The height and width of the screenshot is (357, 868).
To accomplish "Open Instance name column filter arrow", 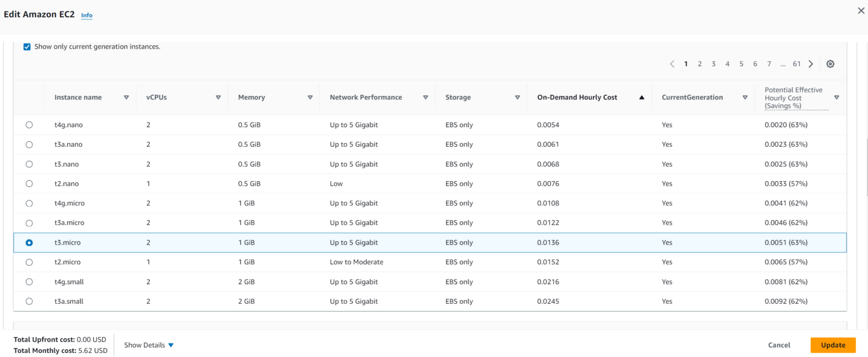I will tap(126, 97).
